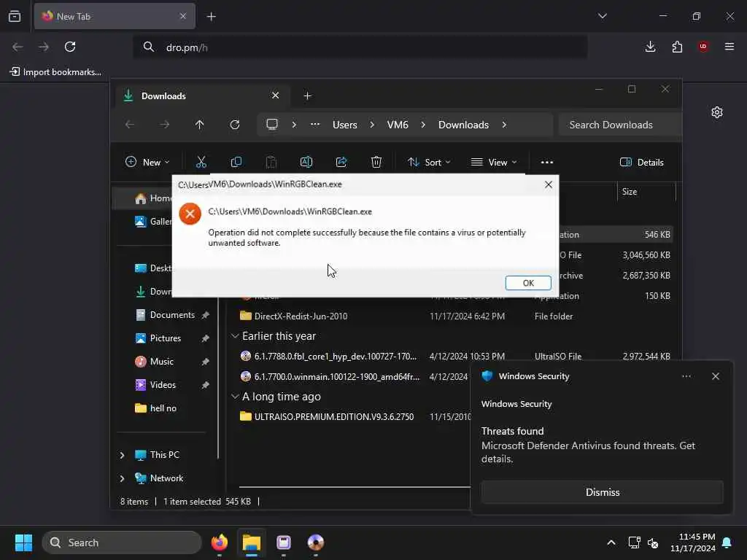Expand Network in navigation pane

point(122,478)
